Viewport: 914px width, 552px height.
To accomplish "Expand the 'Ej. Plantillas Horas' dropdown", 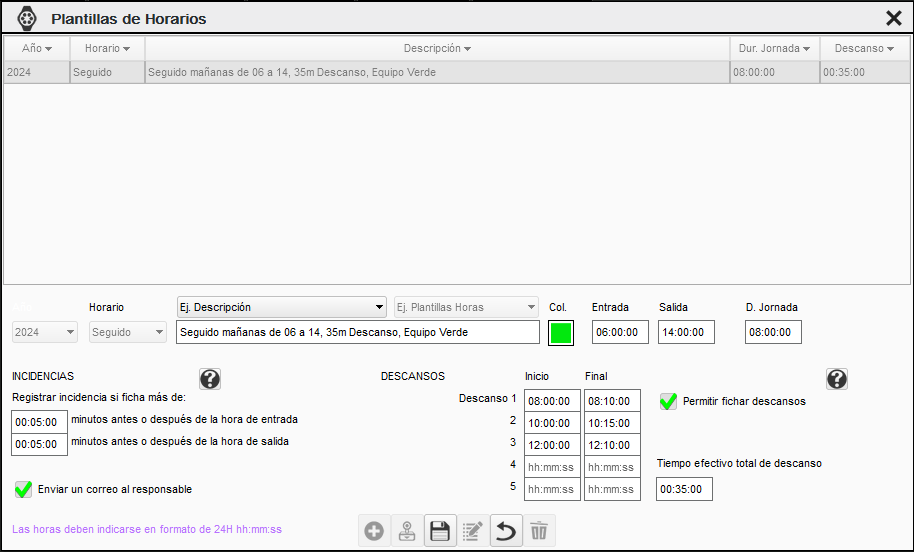I will [x=466, y=307].
